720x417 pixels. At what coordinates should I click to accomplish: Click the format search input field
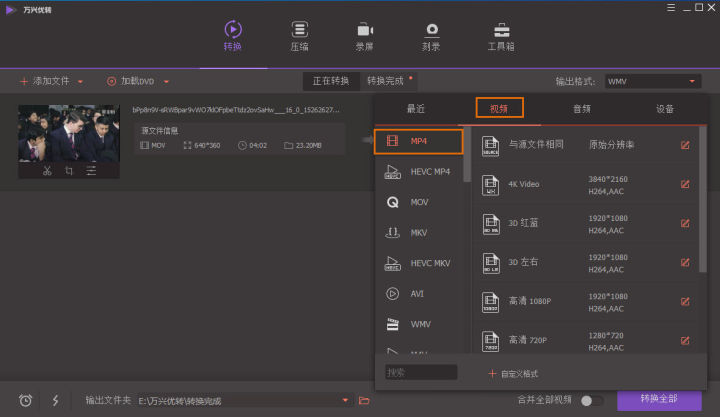tap(421, 372)
